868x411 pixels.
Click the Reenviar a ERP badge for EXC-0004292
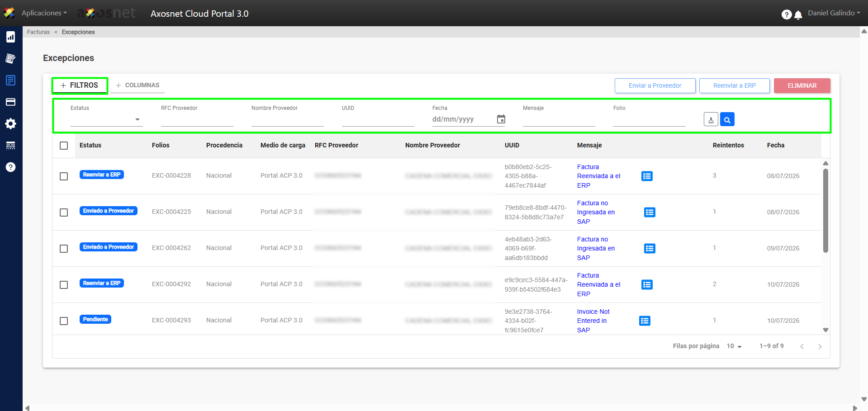[102, 283]
